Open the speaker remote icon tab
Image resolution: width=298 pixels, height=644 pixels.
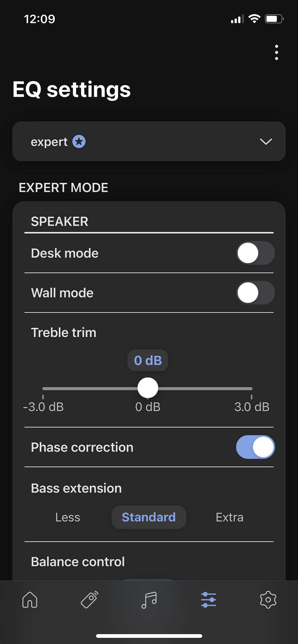tap(89, 599)
